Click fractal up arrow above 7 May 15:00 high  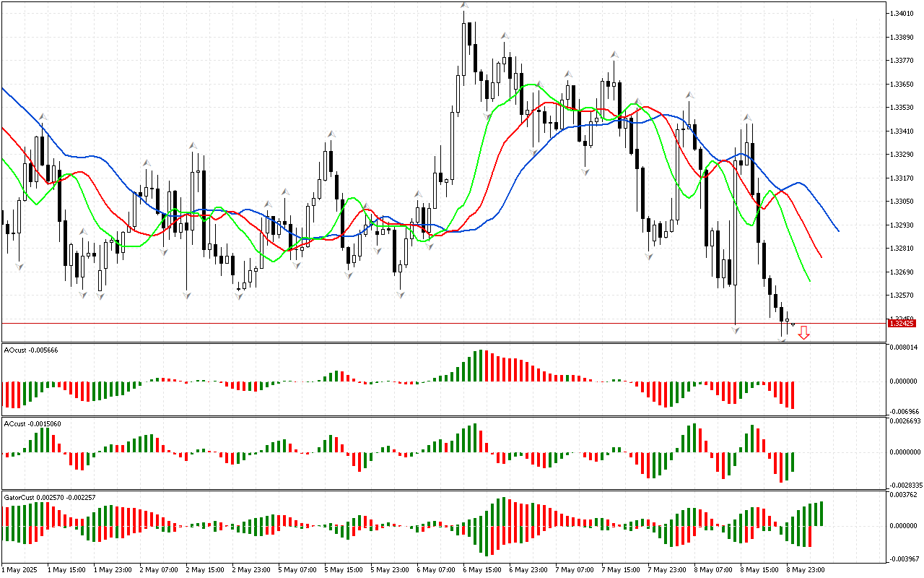point(614,54)
